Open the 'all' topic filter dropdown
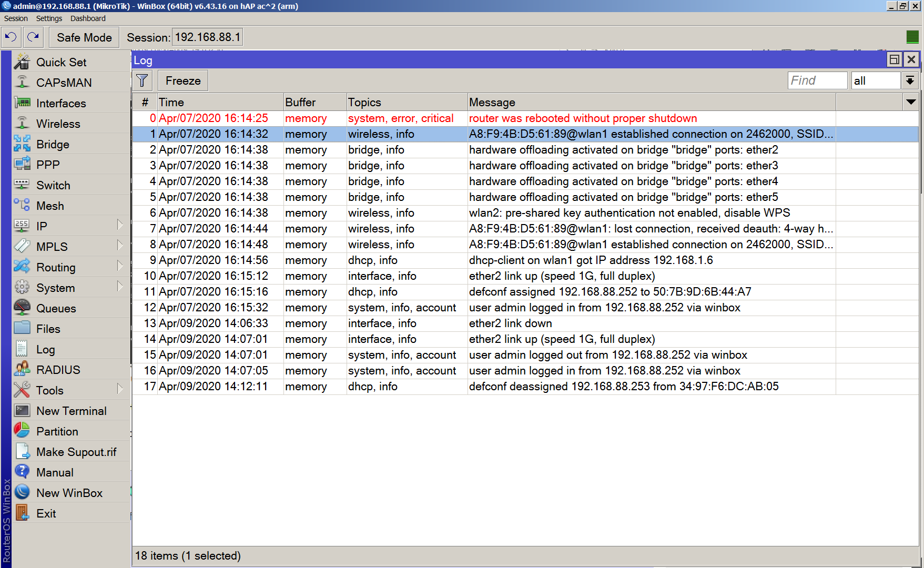Screen dimensions: 924x568 (909, 81)
